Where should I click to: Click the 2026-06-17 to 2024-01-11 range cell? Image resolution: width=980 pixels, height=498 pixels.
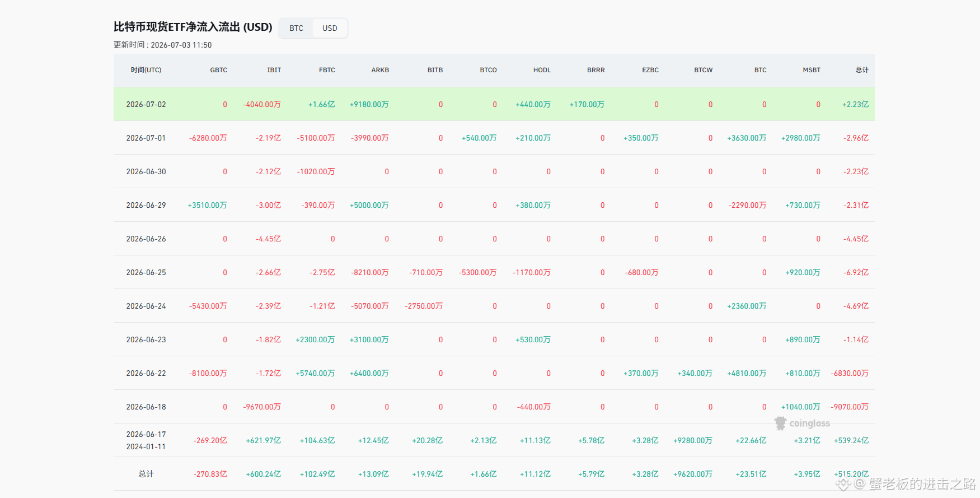146,440
